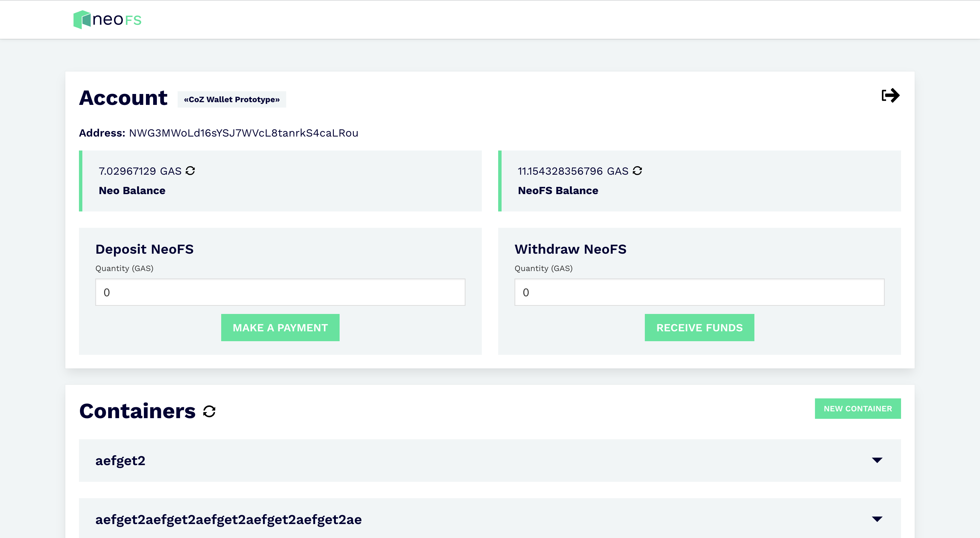Click the Containers section heading
This screenshot has height=538, width=980.
click(x=137, y=411)
